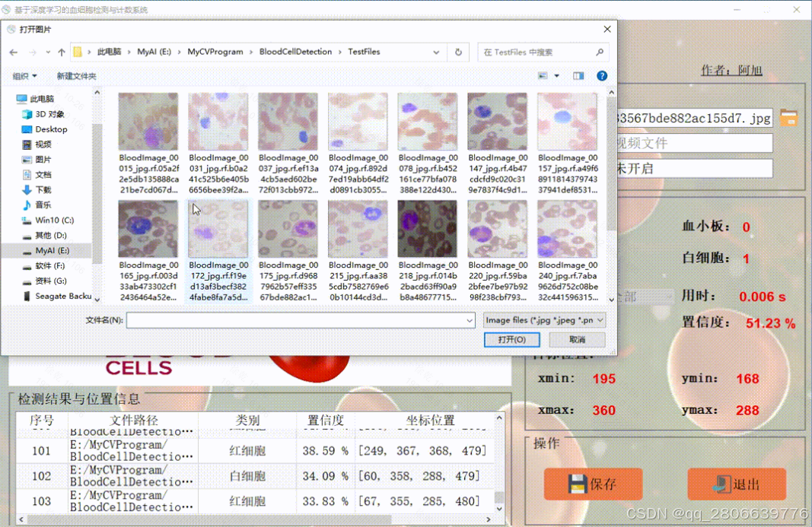The image size is (812, 527).
Task: Click the search magnifier icon
Action: coord(600,52)
